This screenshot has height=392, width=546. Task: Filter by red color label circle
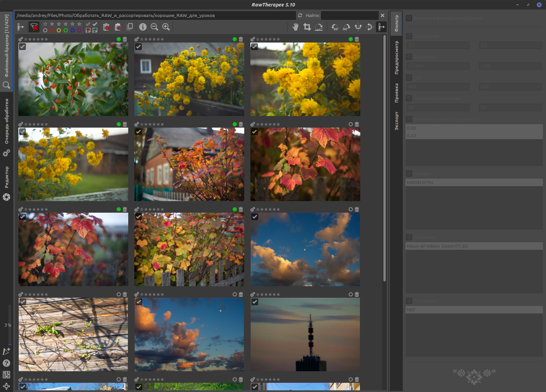[52, 30]
